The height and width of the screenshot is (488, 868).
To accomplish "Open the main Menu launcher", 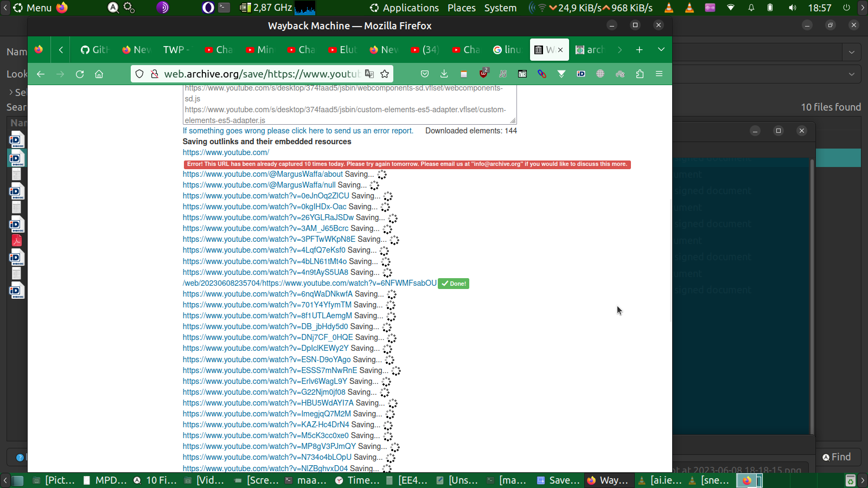I will pos(33,8).
